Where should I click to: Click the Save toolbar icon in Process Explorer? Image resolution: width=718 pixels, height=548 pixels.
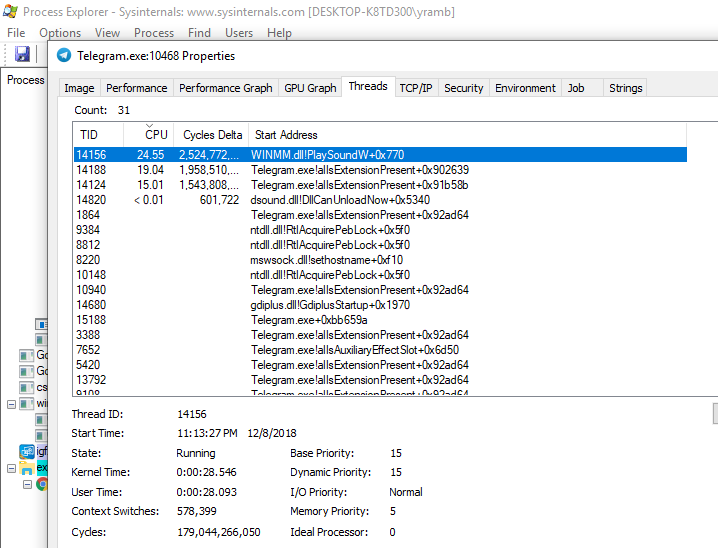point(22,54)
